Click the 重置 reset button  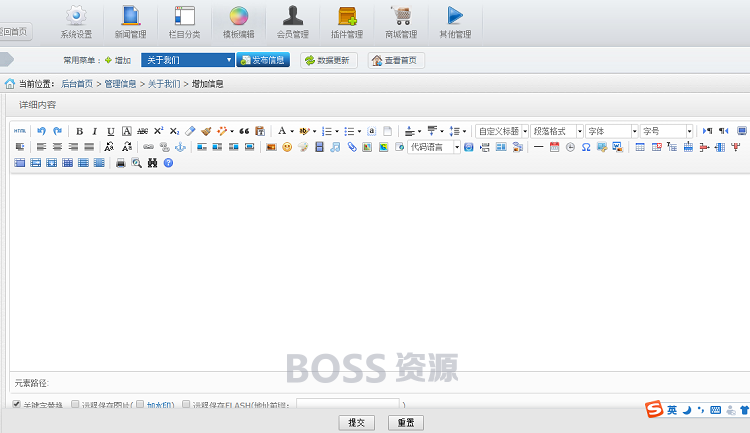(406, 422)
